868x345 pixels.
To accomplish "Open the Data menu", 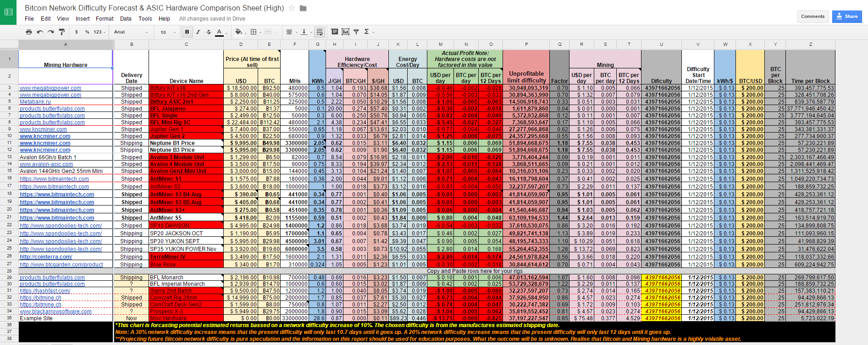I will click(x=126, y=19).
